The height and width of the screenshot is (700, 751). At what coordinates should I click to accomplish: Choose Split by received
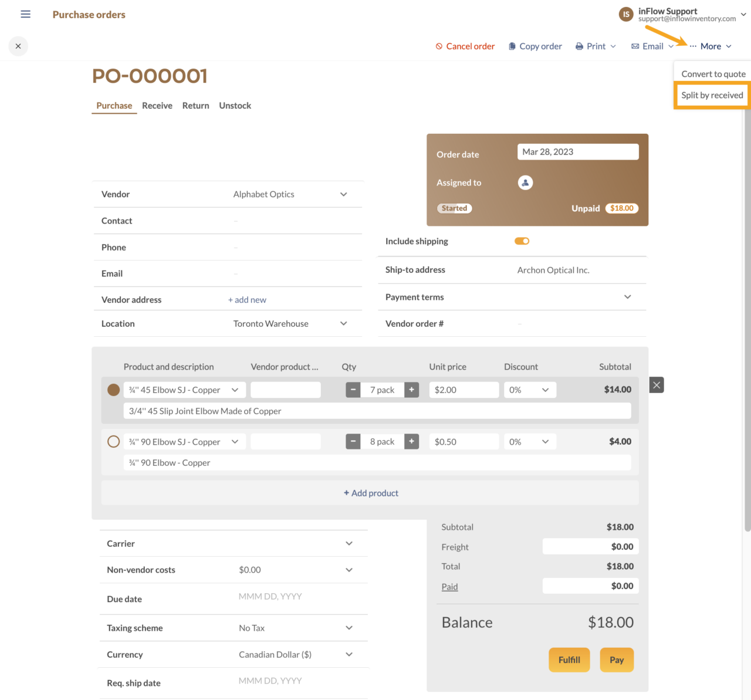pos(712,95)
